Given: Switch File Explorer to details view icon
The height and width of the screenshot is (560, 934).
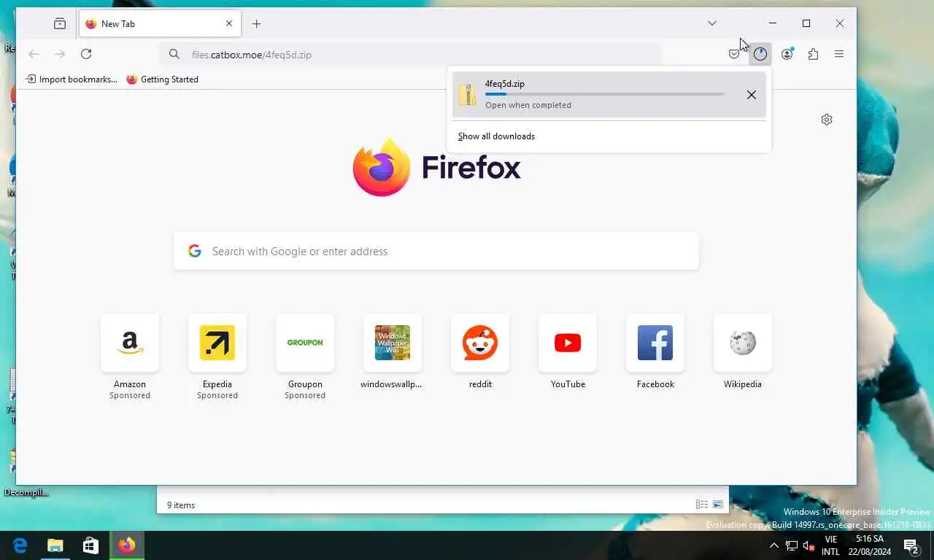Looking at the screenshot, I should (x=702, y=505).
